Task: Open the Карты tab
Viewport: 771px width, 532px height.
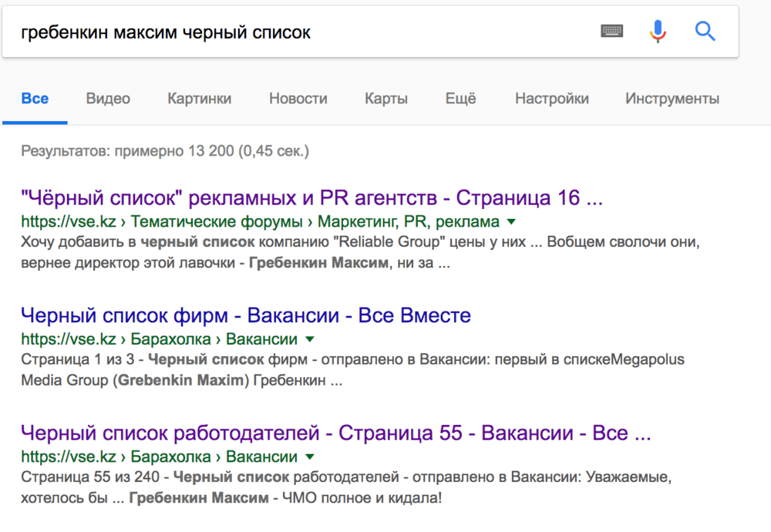Action: 386,99
